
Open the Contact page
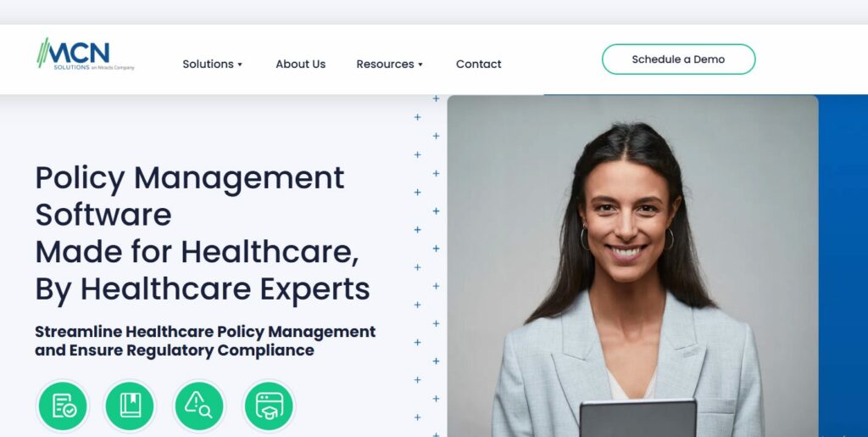click(x=478, y=64)
